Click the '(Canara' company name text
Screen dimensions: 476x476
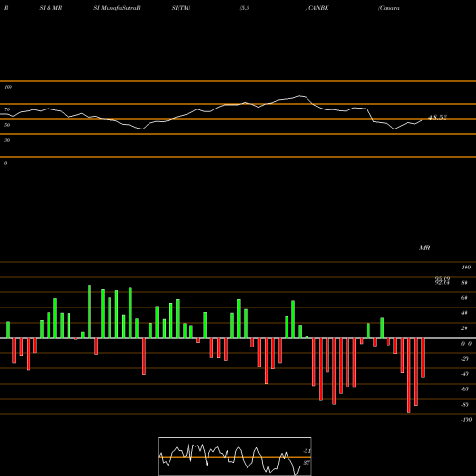point(388,8)
